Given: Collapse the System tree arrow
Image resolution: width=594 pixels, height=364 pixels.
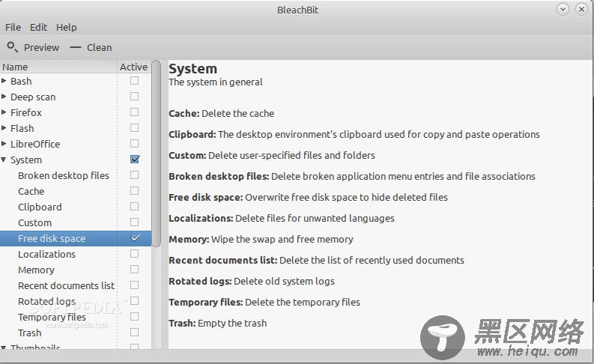Looking at the screenshot, I should click(x=4, y=160).
